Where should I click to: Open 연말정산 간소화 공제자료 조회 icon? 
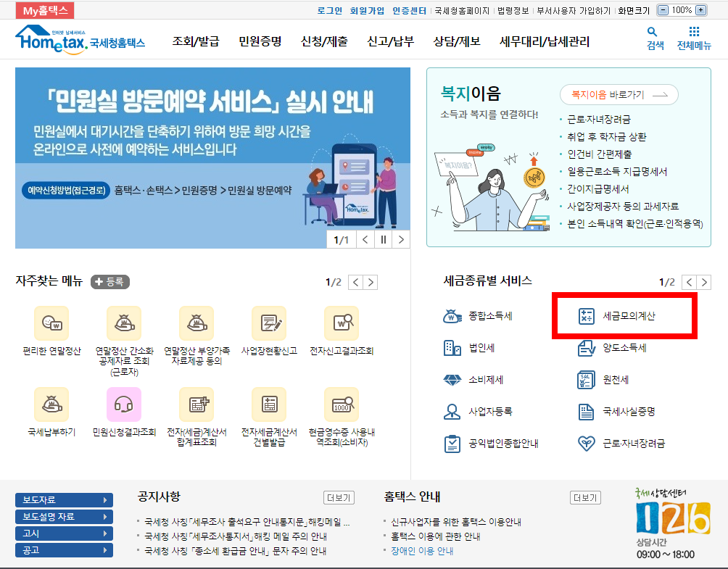point(124,323)
